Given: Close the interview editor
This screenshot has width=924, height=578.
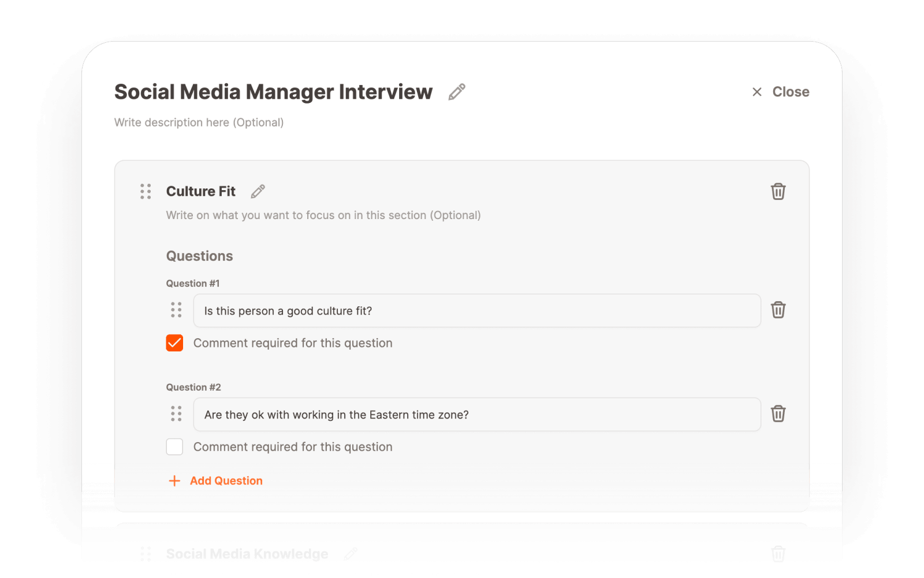Looking at the screenshot, I should (x=781, y=92).
